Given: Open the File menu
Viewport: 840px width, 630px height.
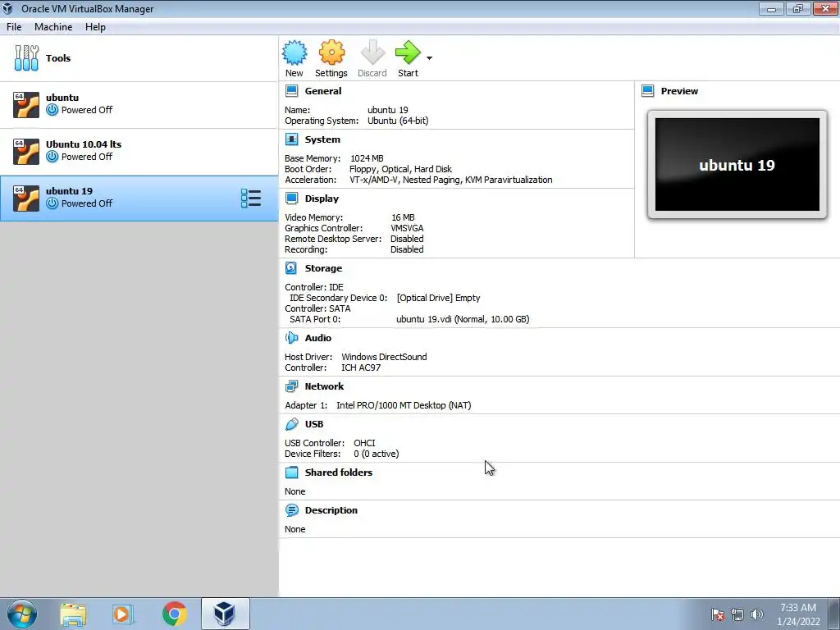Looking at the screenshot, I should point(14,27).
